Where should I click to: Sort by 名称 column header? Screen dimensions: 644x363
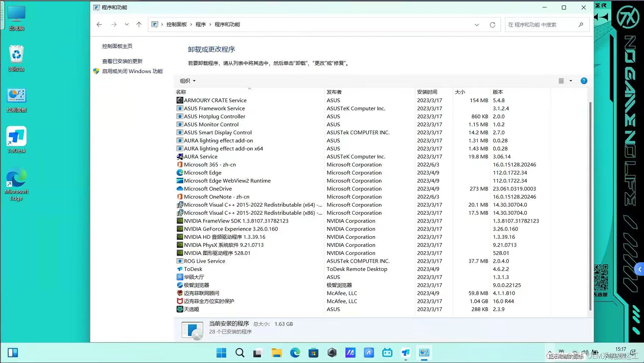pyautogui.click(x=249, y=92)
